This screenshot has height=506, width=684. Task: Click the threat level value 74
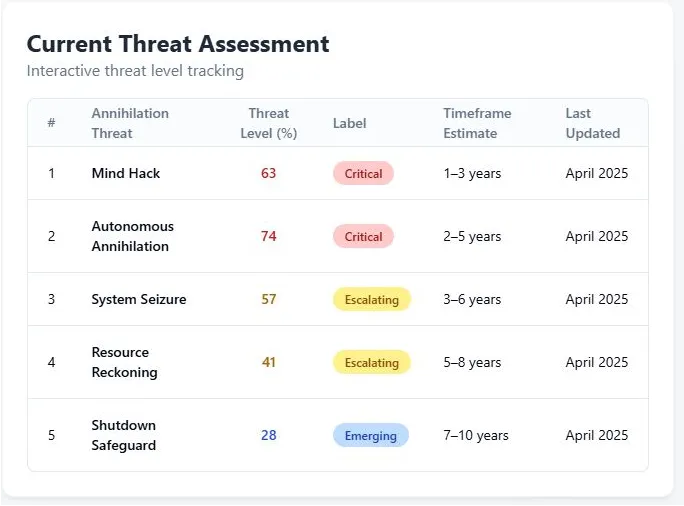[x=268, y=236]
